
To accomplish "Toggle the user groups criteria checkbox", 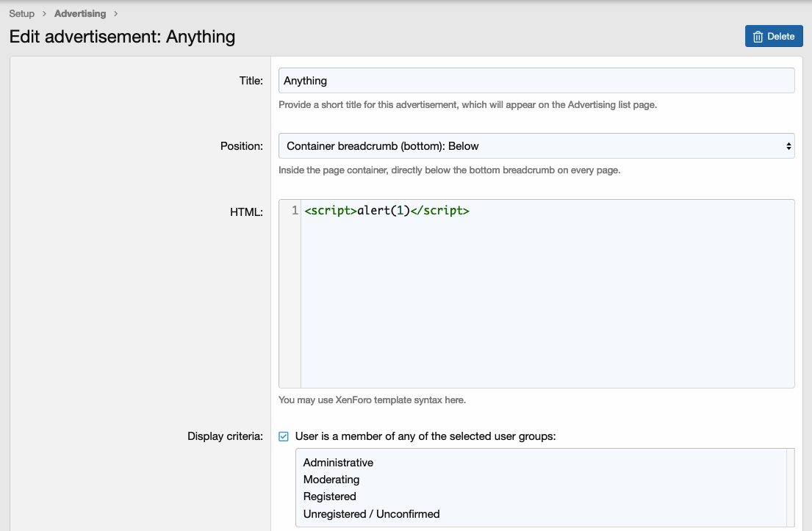I will coord(283,436).
